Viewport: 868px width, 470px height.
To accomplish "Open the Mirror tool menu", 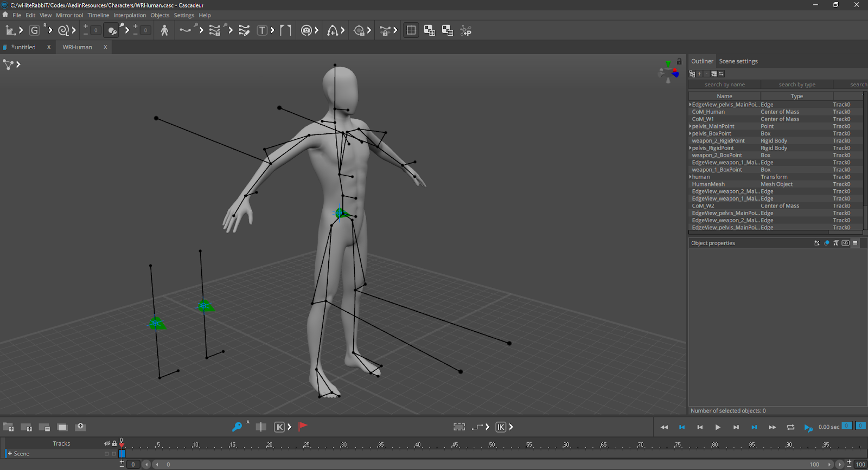I will tap(69, 15).
